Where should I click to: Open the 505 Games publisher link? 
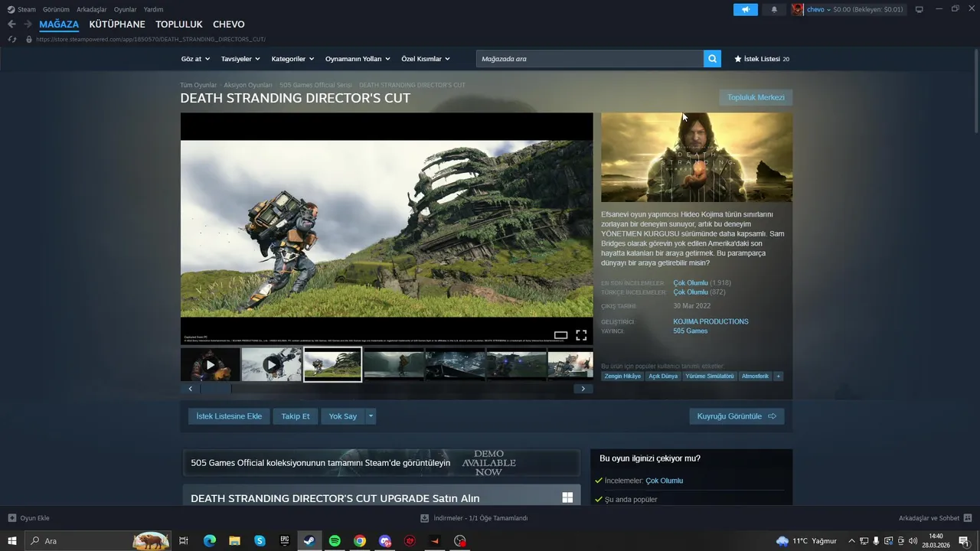691,331
